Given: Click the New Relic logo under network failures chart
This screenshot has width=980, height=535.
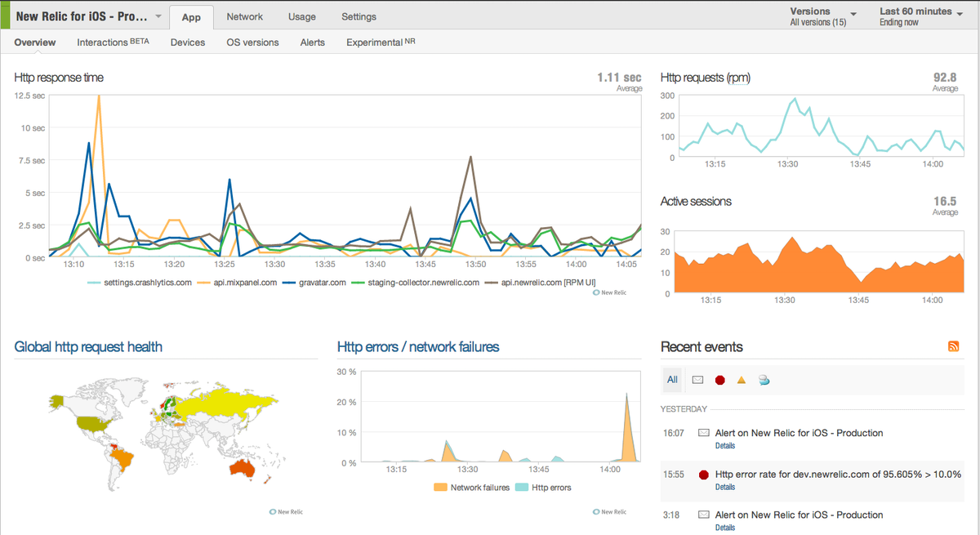Looking at the screenshot, I should (609, 511).
